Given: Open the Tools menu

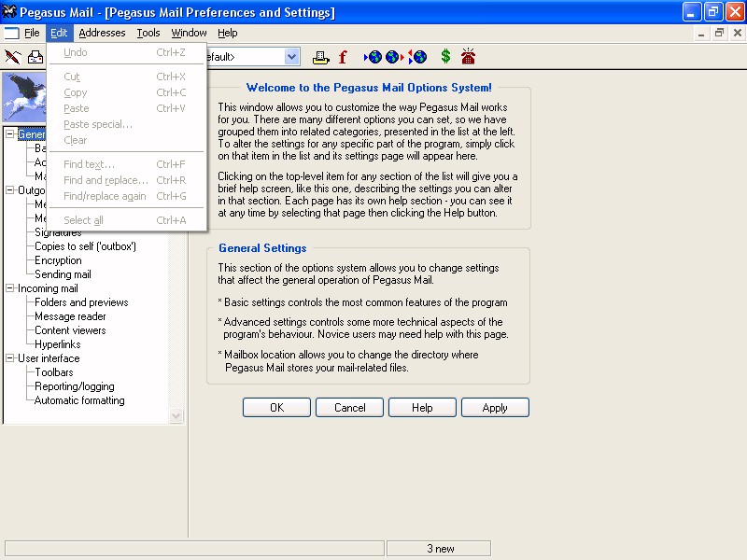Looking at the screenshot, I should pyautogui.click(x=148, y=33).
